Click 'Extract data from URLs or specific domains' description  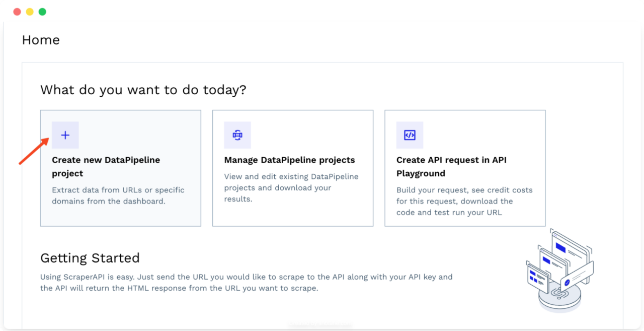[118, 195]
